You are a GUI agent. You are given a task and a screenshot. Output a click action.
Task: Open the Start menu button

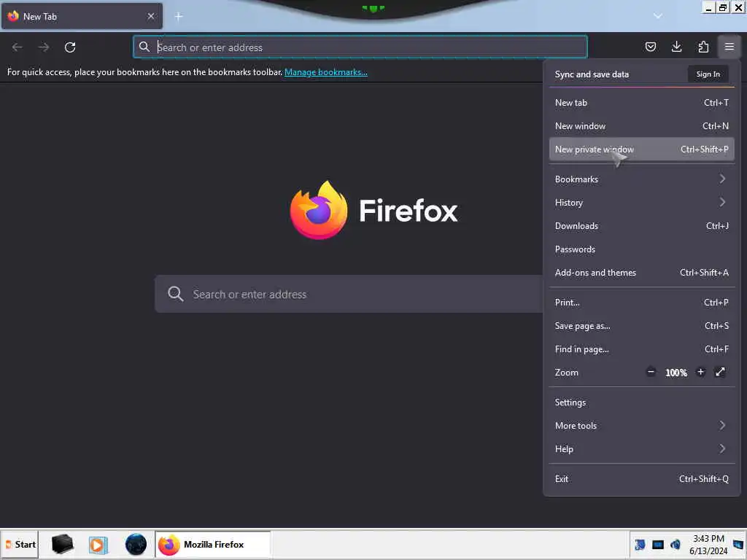pyautogui.click(x=20, y=544)
